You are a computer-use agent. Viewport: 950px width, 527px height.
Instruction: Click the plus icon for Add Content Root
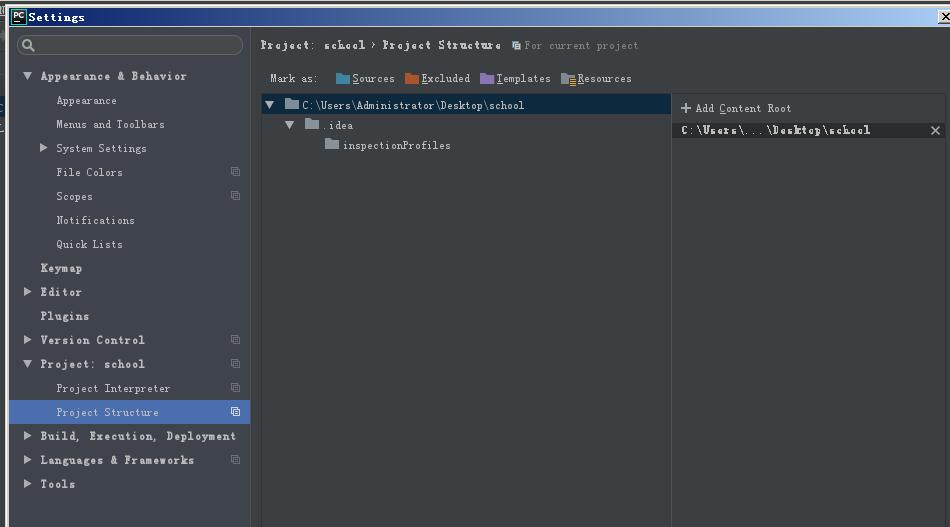click(x=686, y=108)
